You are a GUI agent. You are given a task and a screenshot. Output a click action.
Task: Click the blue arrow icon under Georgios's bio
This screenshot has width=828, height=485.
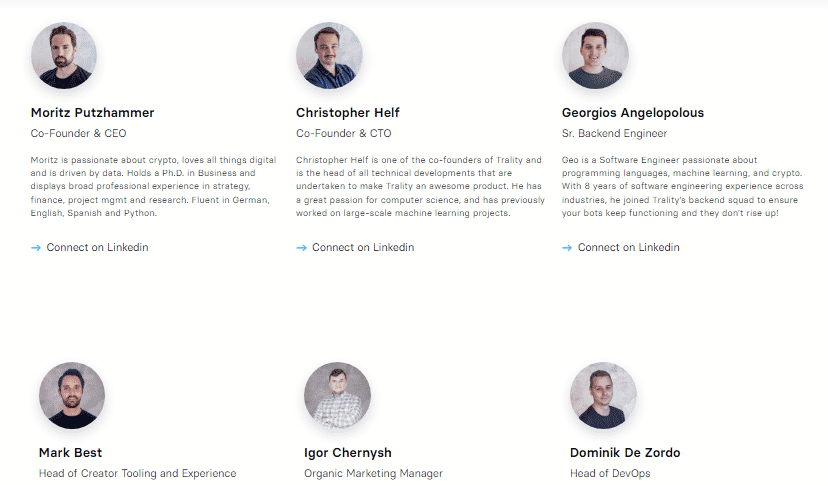567,248
